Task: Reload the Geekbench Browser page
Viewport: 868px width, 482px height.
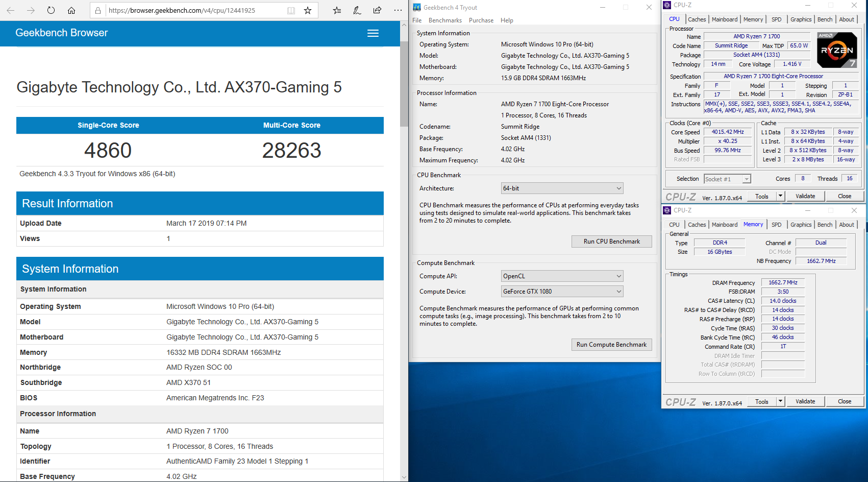Action: point(51,10)
